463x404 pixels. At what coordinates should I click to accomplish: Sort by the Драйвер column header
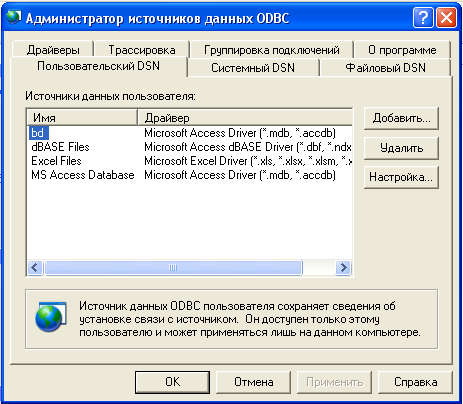[x=245, y=118]
